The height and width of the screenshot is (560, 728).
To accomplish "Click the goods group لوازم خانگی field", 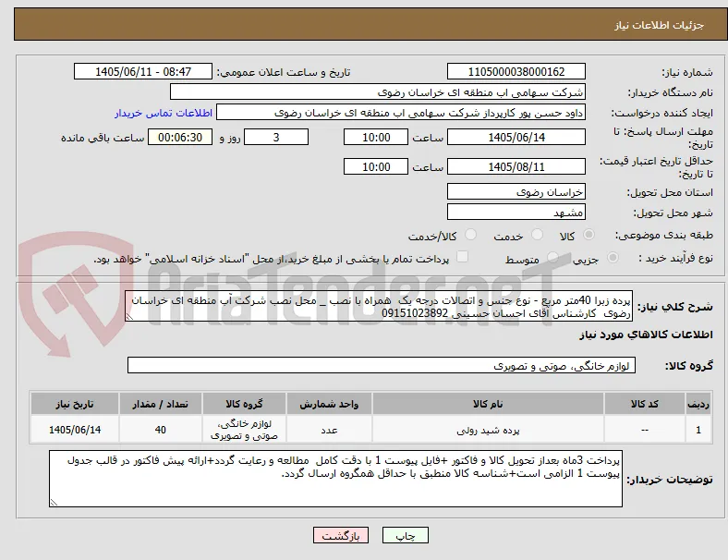I will [382, 365].
